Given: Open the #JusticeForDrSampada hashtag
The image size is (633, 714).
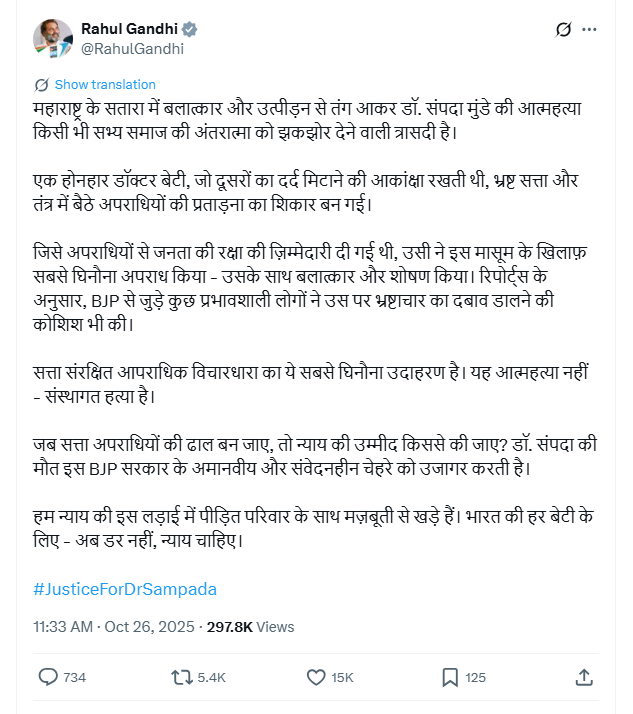Looking at the screenshot, I should tap(125, 589).
